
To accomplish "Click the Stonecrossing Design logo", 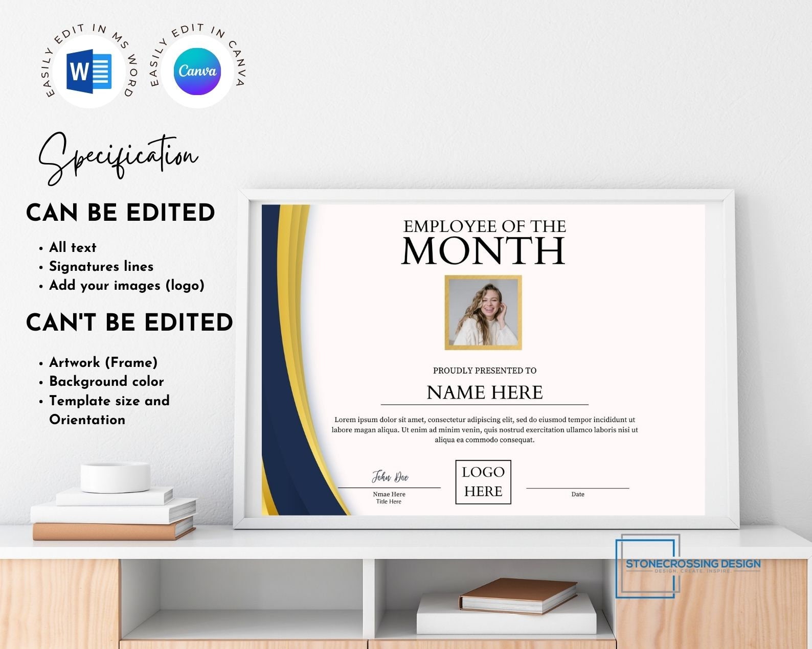I will (x=688, y=566).
